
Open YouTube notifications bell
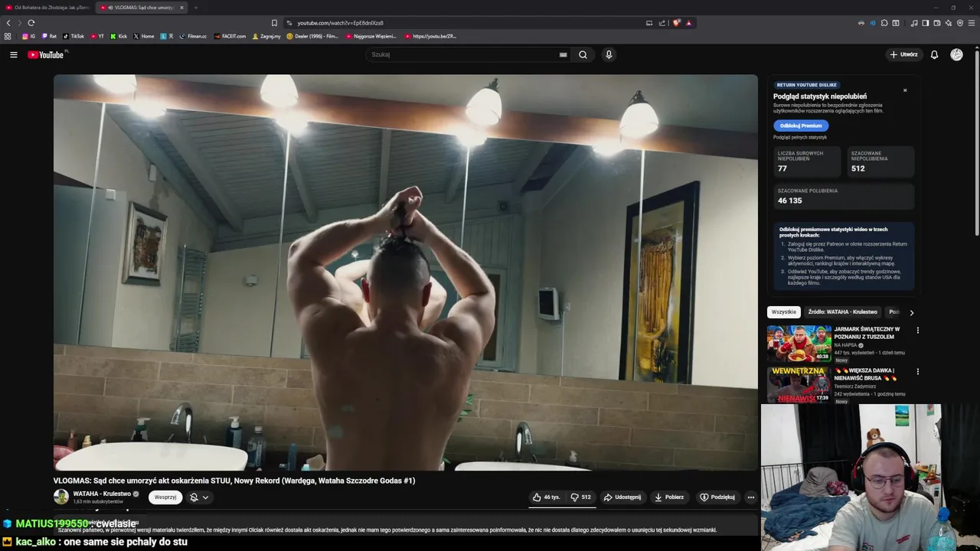934,54
